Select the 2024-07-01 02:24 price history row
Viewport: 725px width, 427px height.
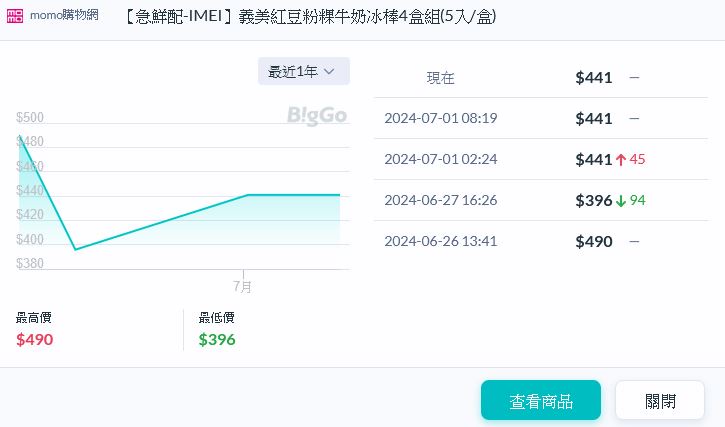click(x=526, y=160)
